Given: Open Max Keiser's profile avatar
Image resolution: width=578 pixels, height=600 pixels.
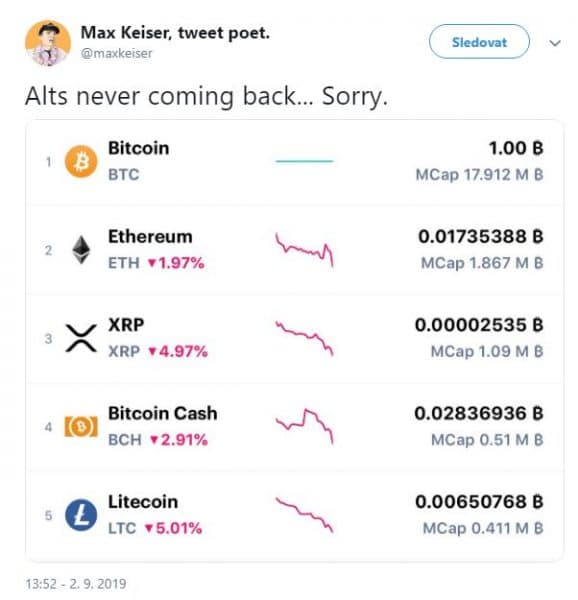Looking at the screenshot, I should click(x=47, y=43).
